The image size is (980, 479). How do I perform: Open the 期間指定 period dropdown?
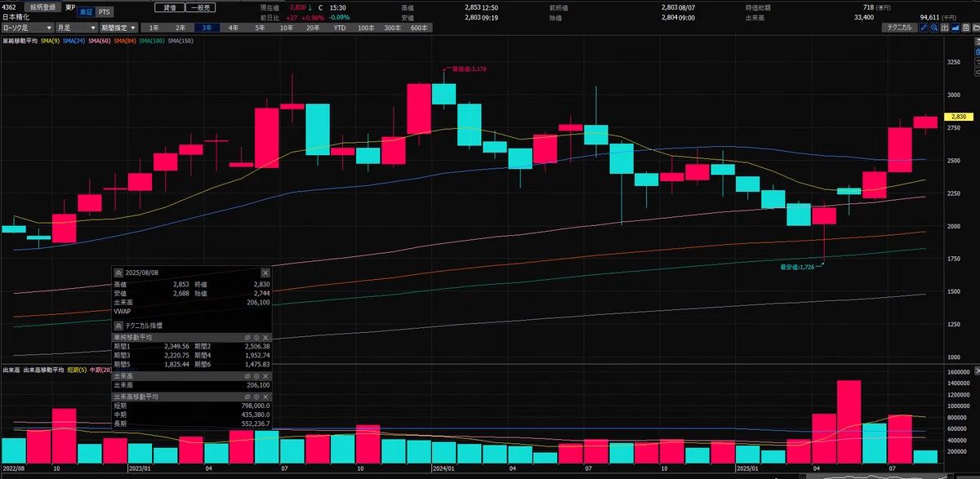(117, 28)
